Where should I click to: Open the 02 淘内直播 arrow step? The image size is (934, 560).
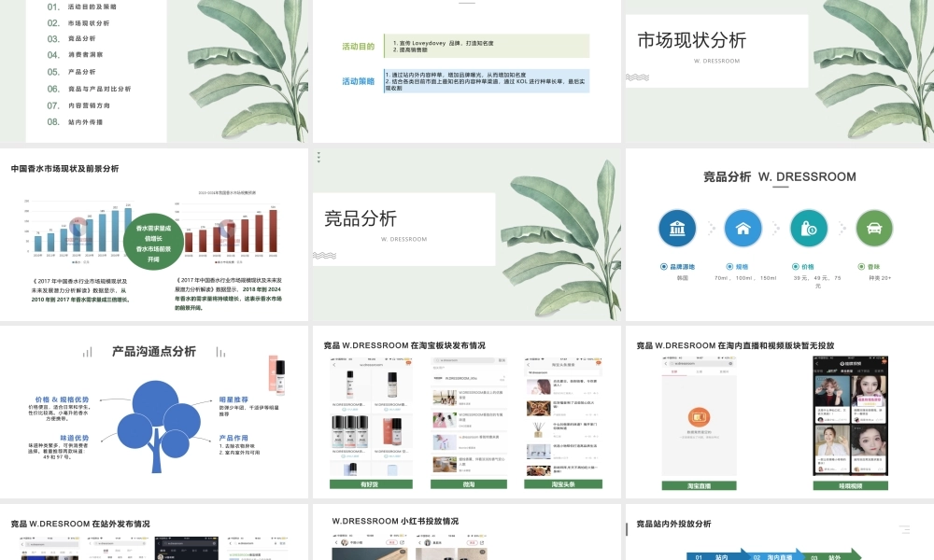(771, 556)
